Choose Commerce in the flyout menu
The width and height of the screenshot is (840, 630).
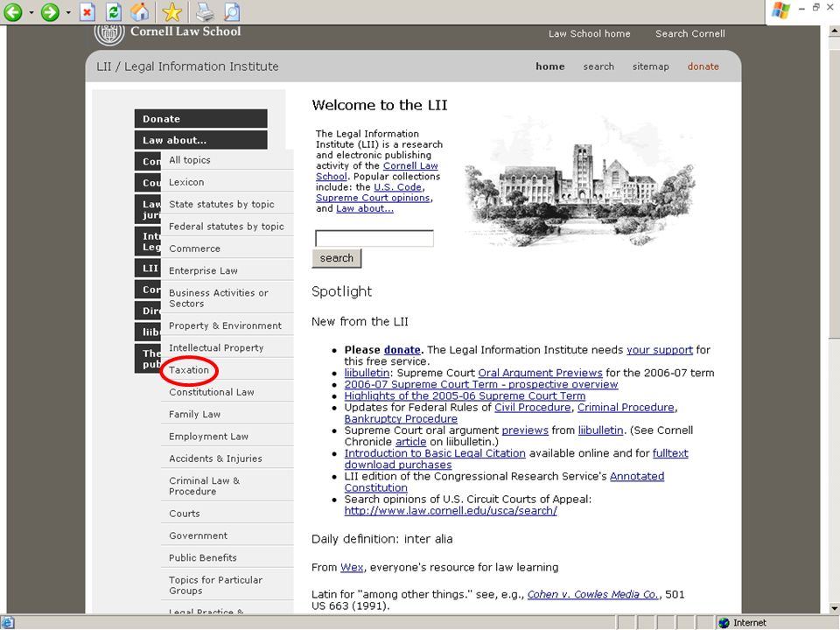227,248
